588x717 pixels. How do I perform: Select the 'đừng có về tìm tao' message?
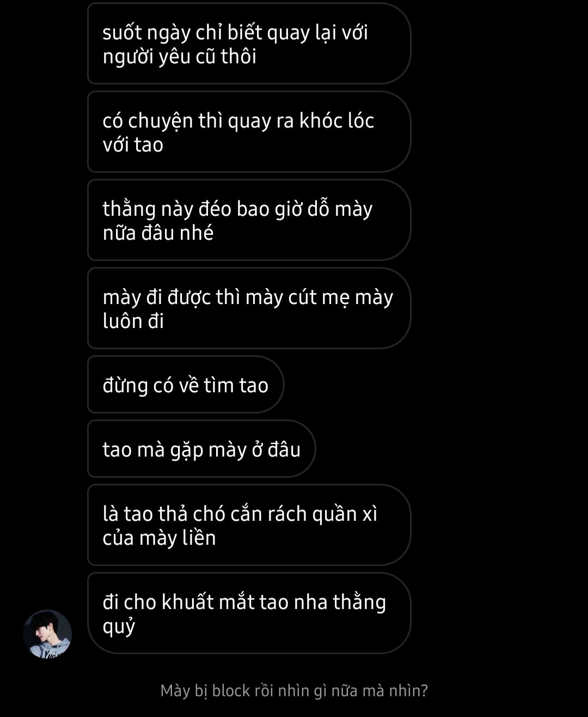coord(186,385)
